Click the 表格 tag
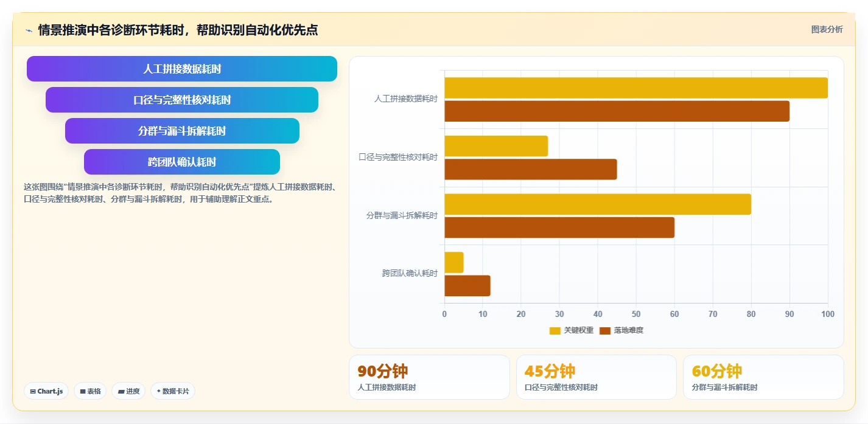The width and height of the screenshot is (868, 424). coord(90,391)
